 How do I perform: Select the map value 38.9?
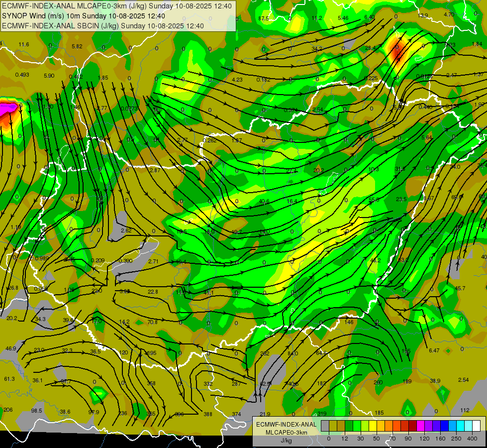pyautogui.click(x=435, y=381)
